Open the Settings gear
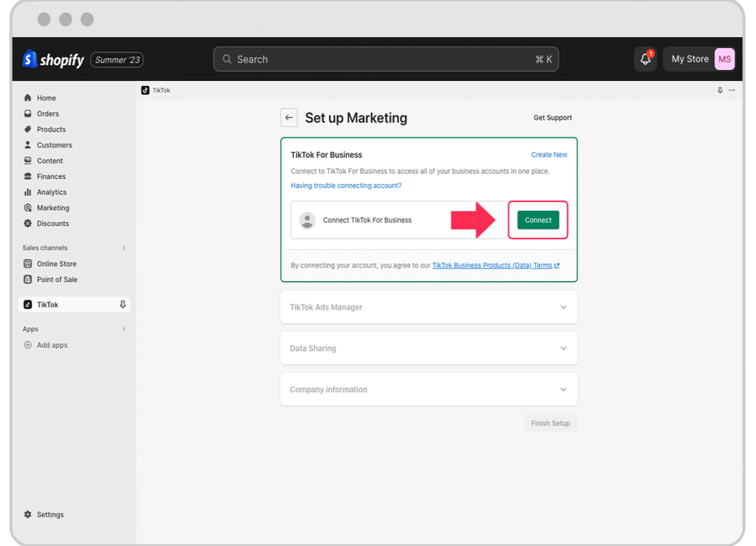This screenshot has width=756, height=546. pyautogui.click(x=29, y=514)
